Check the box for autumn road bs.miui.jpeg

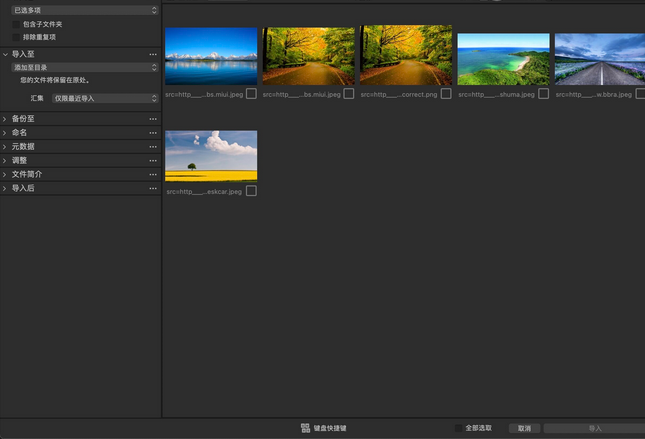pos(349,94)
